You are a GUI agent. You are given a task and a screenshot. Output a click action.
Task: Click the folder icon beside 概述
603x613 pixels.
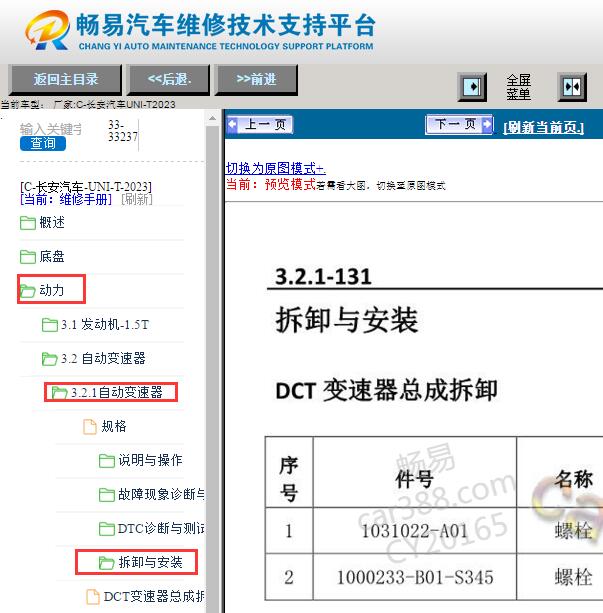coord(28,223)
